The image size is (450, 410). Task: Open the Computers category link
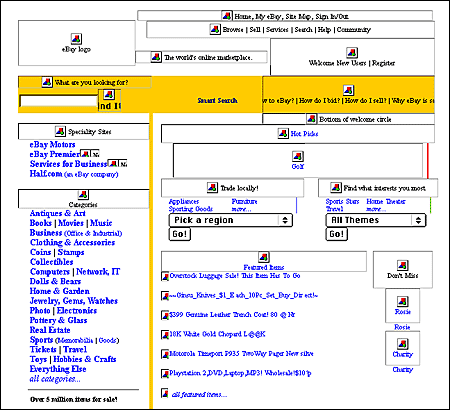click(x=50, y=272)
